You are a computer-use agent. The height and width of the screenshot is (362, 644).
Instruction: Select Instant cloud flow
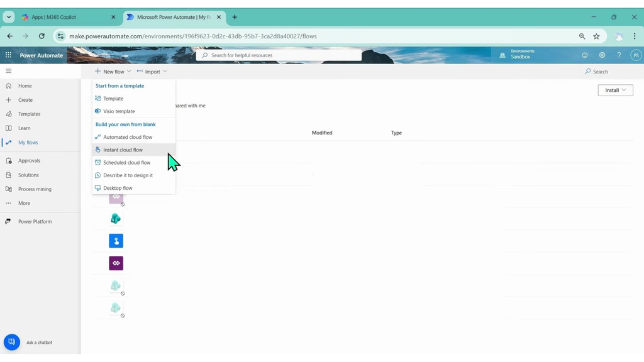point(134,150)
